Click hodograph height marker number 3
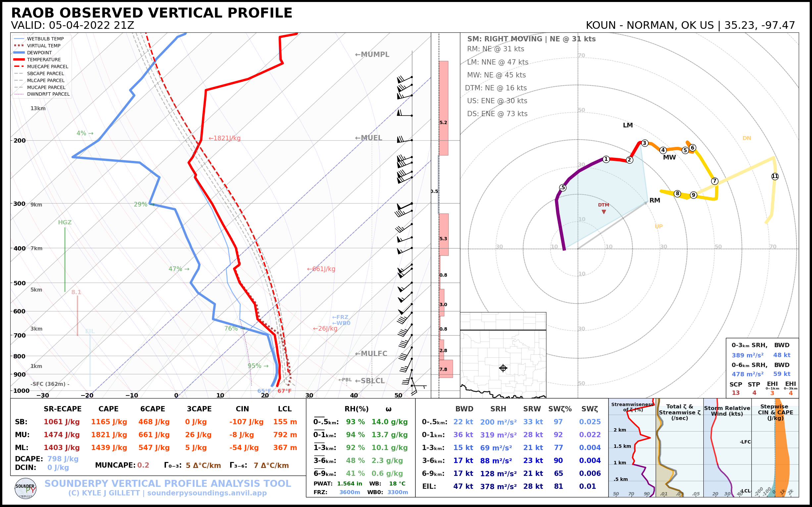Image resolution: width=812 pixels, height=507 pixels. click(x=644, y=143)
